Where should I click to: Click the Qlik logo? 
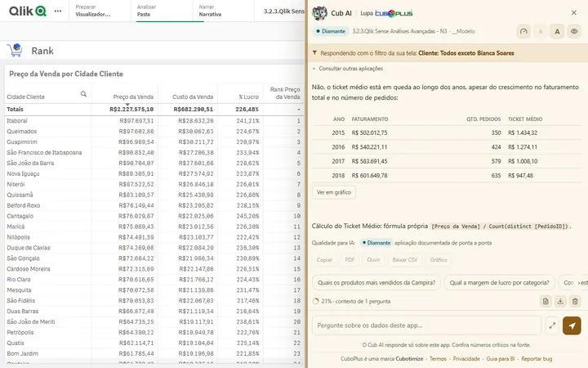28,11
